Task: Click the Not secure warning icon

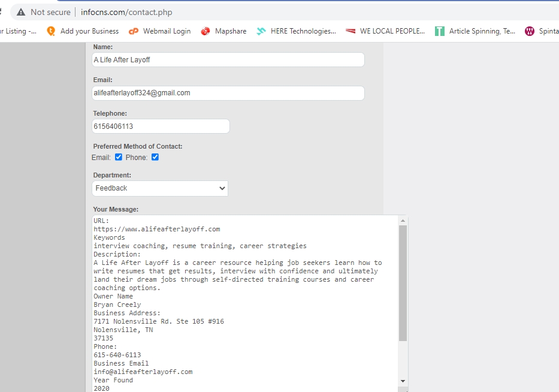Action: [x=21, y=12]
